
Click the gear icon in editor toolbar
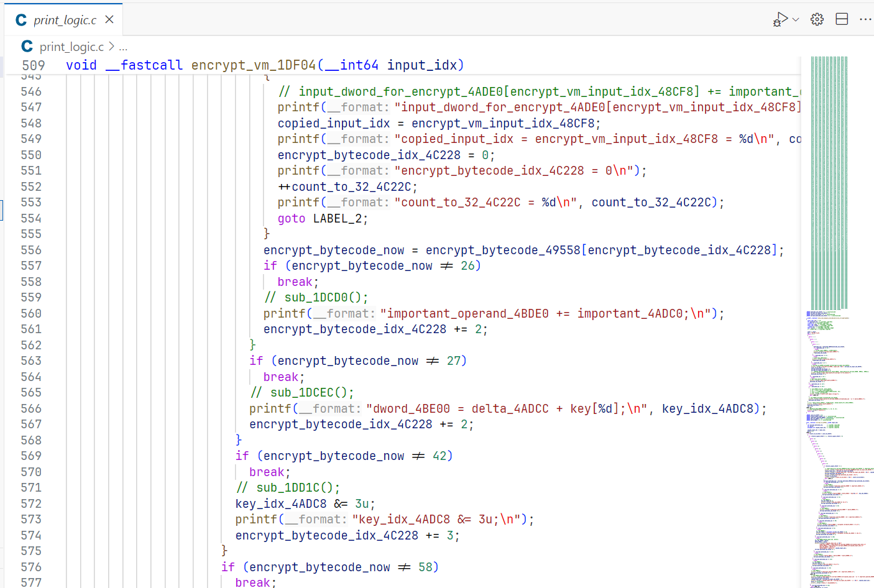(817, 19)
